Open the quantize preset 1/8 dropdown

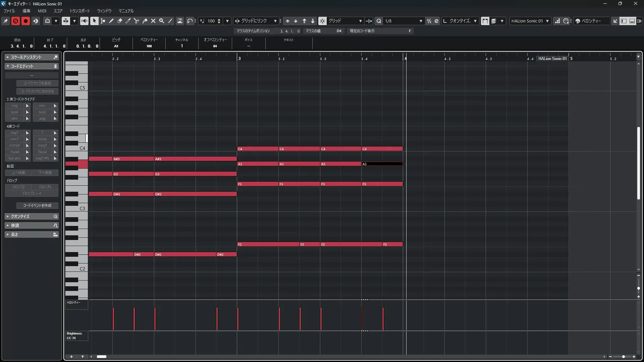pyautogui.click(x=421, y=21)
